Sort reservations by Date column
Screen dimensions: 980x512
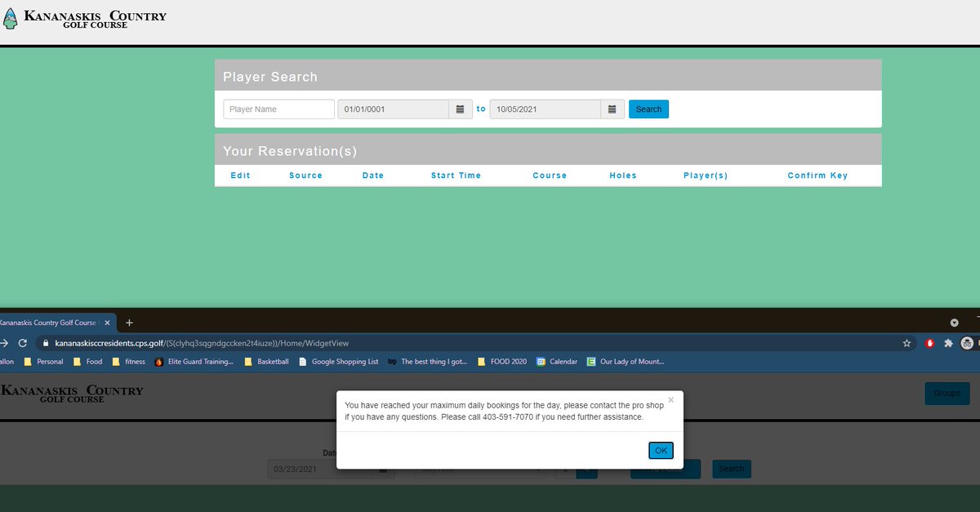373,176
